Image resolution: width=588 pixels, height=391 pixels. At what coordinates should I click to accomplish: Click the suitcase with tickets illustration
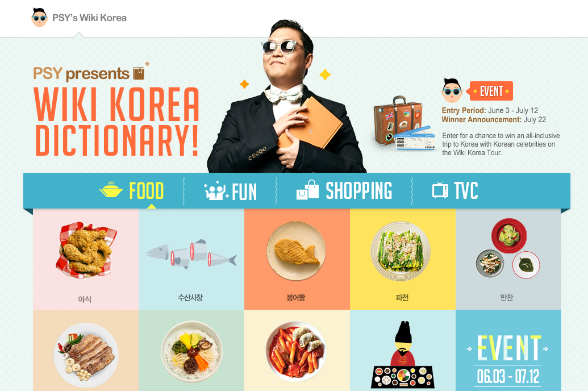404,123
